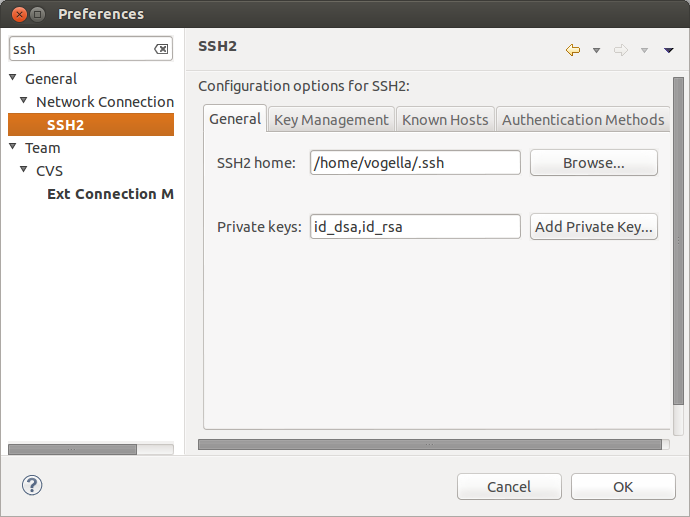Click the tree panel horizontal scrollbar

[72, 449]
